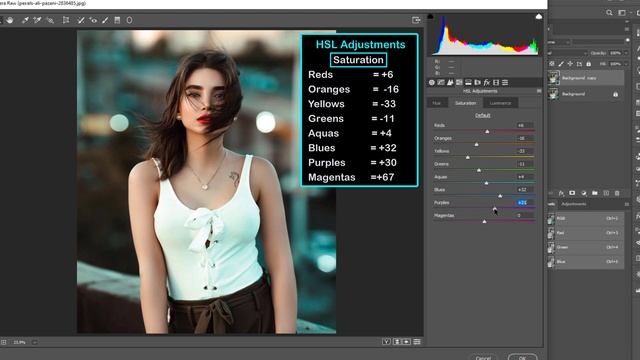Open the HSL Adjustments panel menu
Image resolution: width=640 pixels, height=360 pixels.
pos(539,91)
